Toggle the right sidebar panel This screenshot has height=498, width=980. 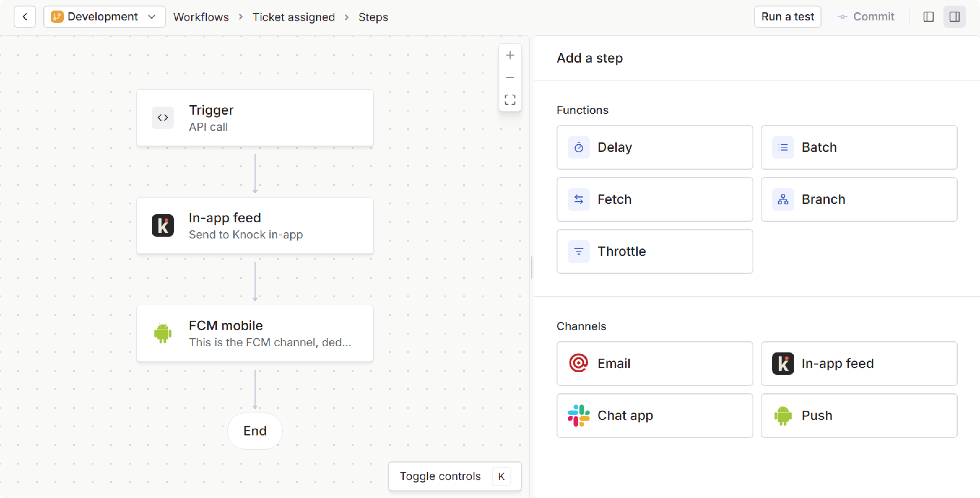955,17
